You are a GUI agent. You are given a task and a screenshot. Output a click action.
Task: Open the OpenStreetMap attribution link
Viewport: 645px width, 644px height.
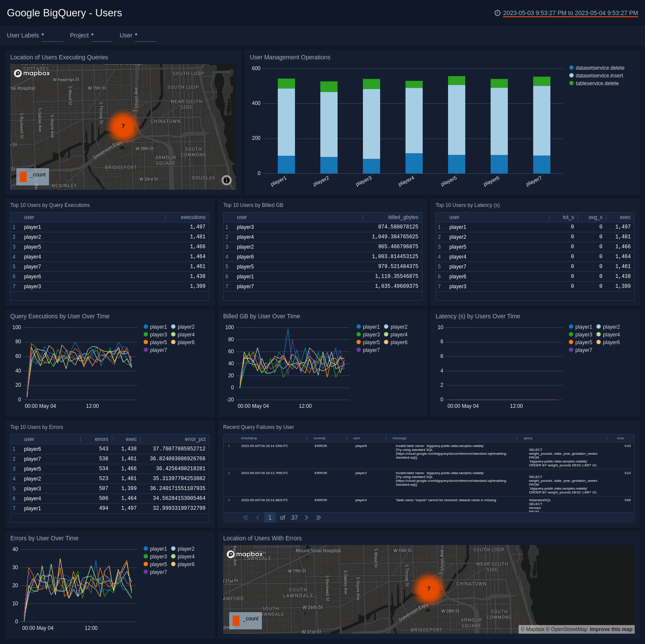coord(566,629)
